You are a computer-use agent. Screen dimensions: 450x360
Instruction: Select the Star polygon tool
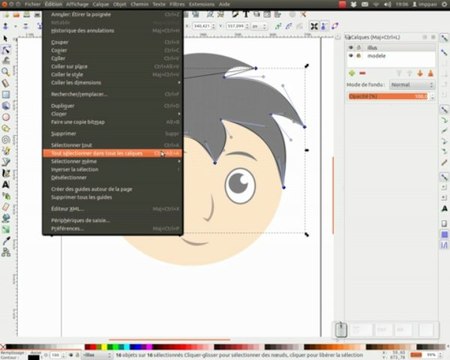click(x=6, y=128)
